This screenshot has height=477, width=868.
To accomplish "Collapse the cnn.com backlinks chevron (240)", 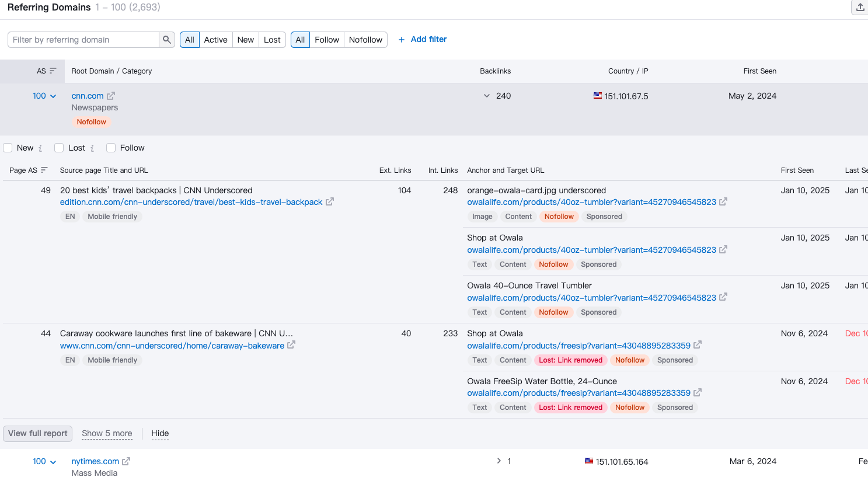I will click(487, 96).
